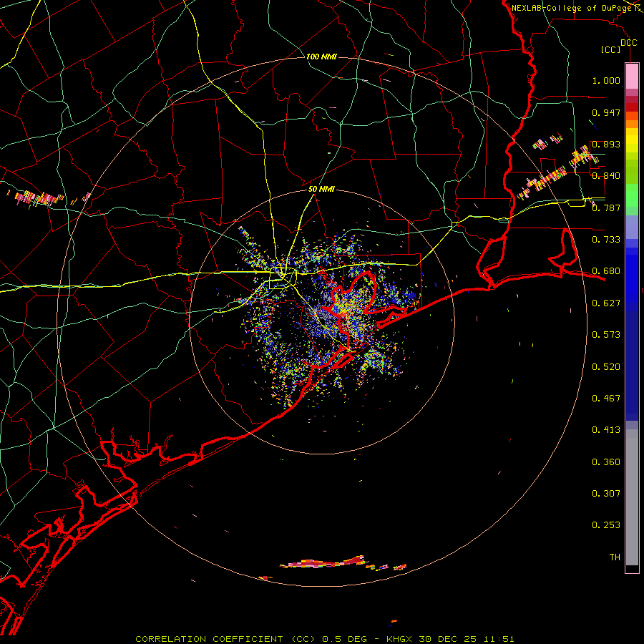Click the 0.413 scale value
The width and height of the screenshot is (644, 644).
tap(606, 430)
